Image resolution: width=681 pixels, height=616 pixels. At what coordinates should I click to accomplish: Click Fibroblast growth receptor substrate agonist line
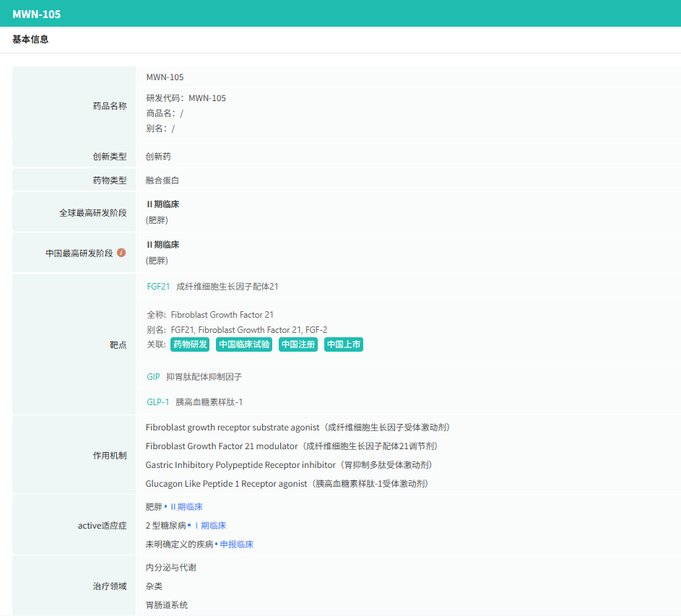pyautogui.click(x=299, y=427)
